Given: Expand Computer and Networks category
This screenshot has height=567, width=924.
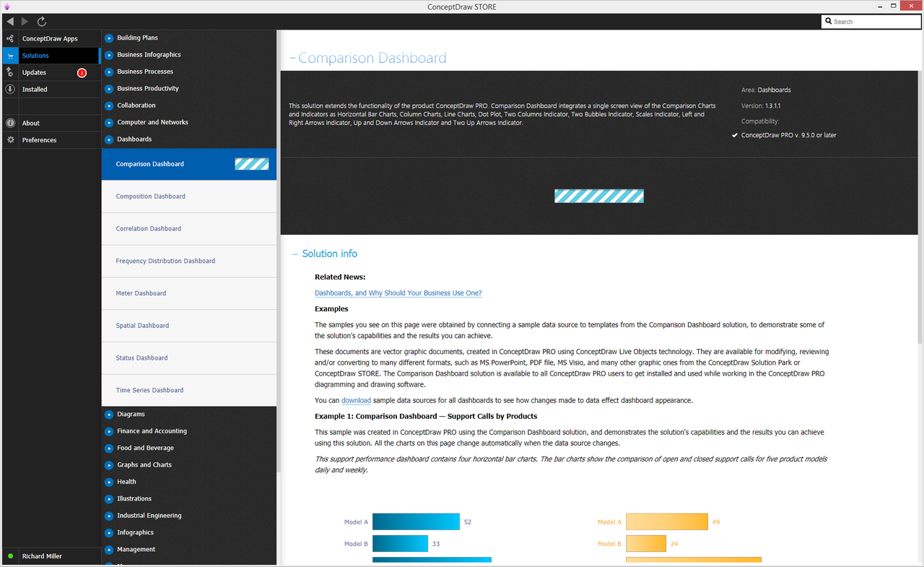Looking at the screenshot, I should pos(109,123).
